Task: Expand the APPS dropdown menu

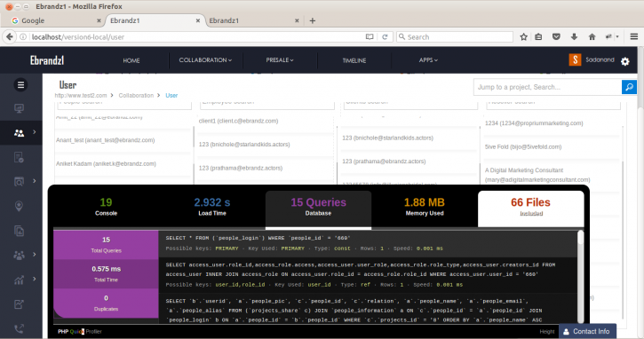Action: pos(428,60)
